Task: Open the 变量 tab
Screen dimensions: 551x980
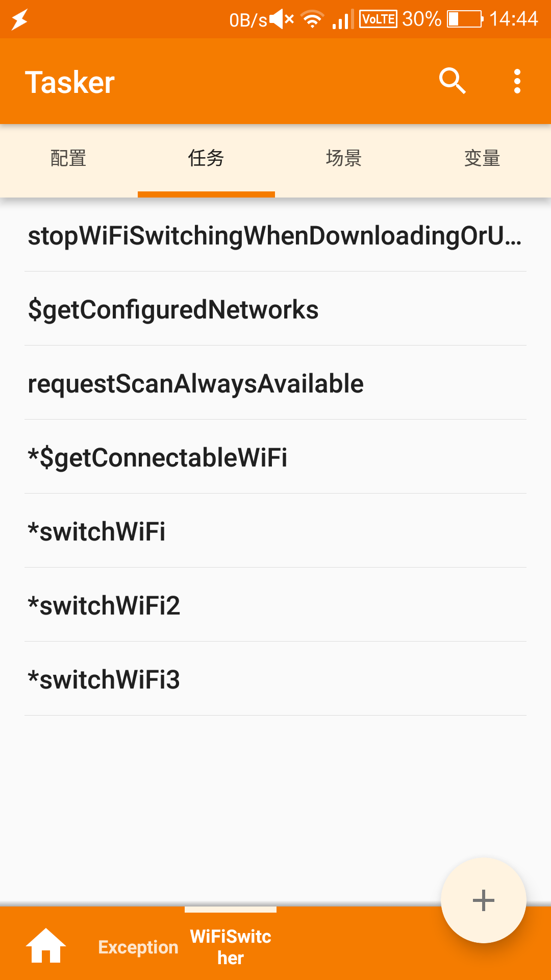Action: (x=482, y=159)
